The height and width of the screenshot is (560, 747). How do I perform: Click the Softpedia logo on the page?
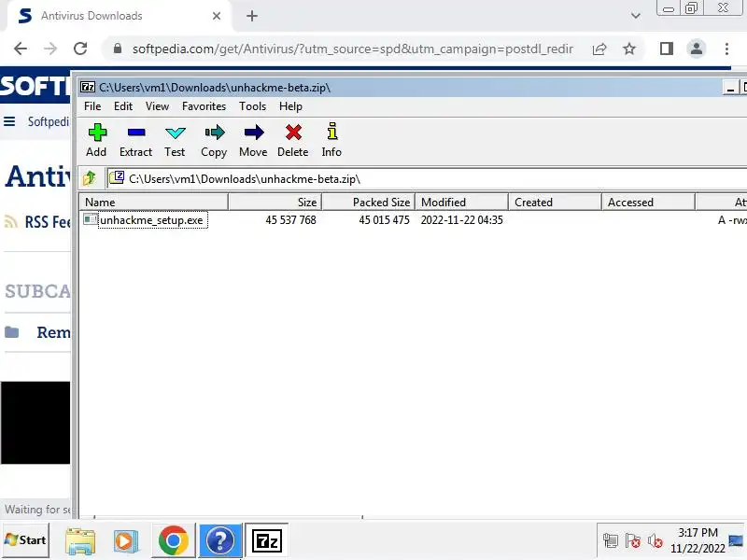[x=35, y=86]
